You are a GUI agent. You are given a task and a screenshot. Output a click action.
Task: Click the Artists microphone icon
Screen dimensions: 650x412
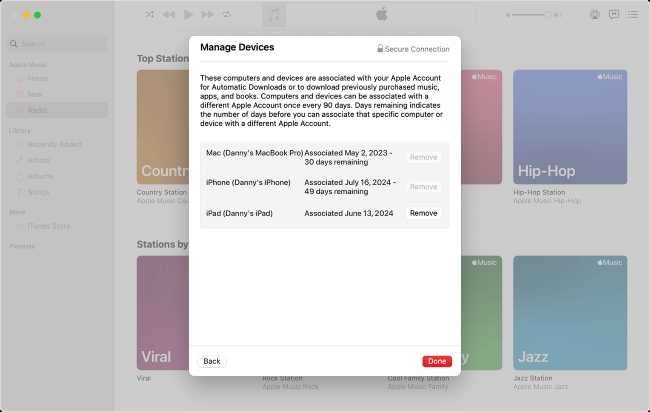pos(19,160)
